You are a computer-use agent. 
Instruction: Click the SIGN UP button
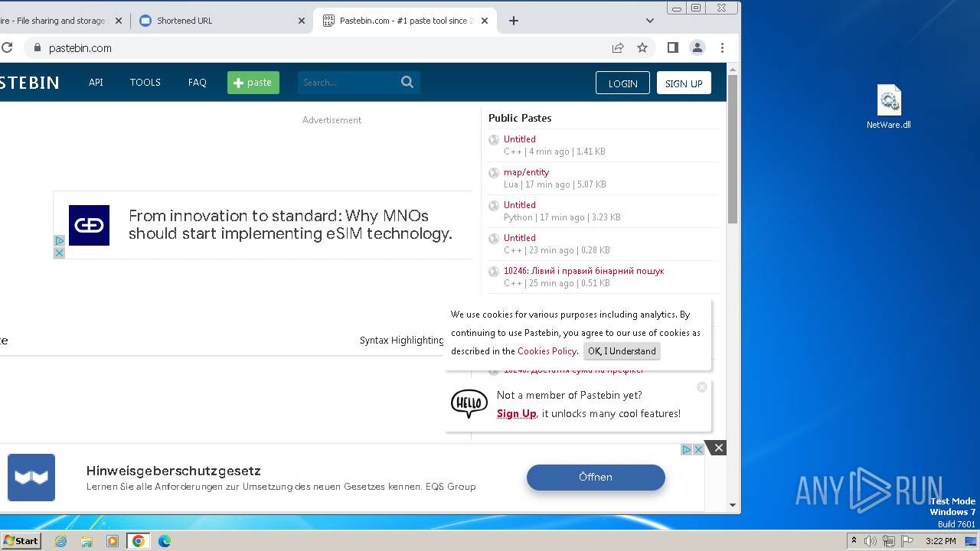point(684,83)
